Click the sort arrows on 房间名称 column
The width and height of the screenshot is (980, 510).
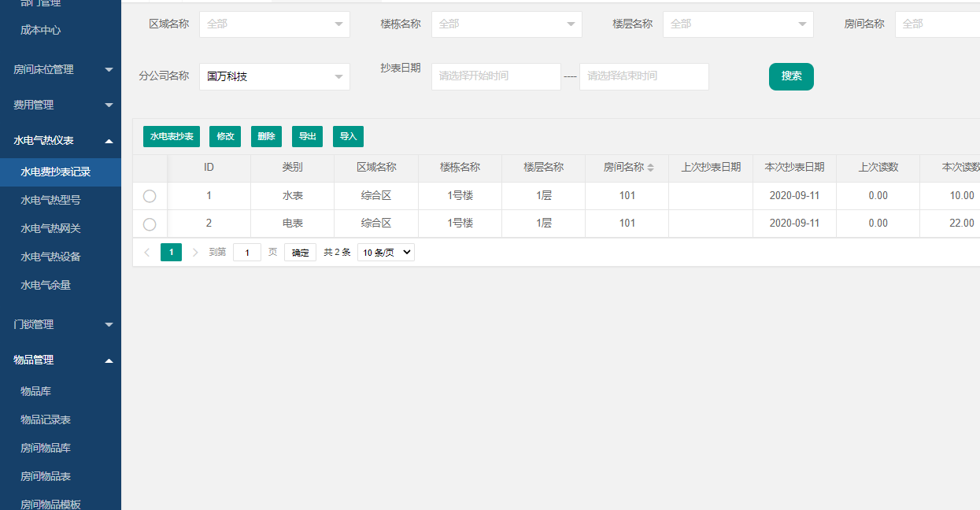pos(651,168)
